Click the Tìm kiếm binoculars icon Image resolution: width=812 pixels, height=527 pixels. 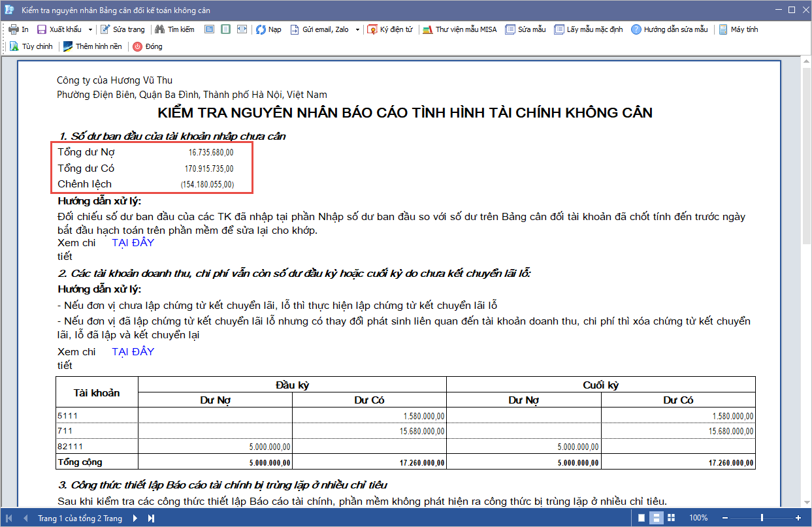[159, 29]
